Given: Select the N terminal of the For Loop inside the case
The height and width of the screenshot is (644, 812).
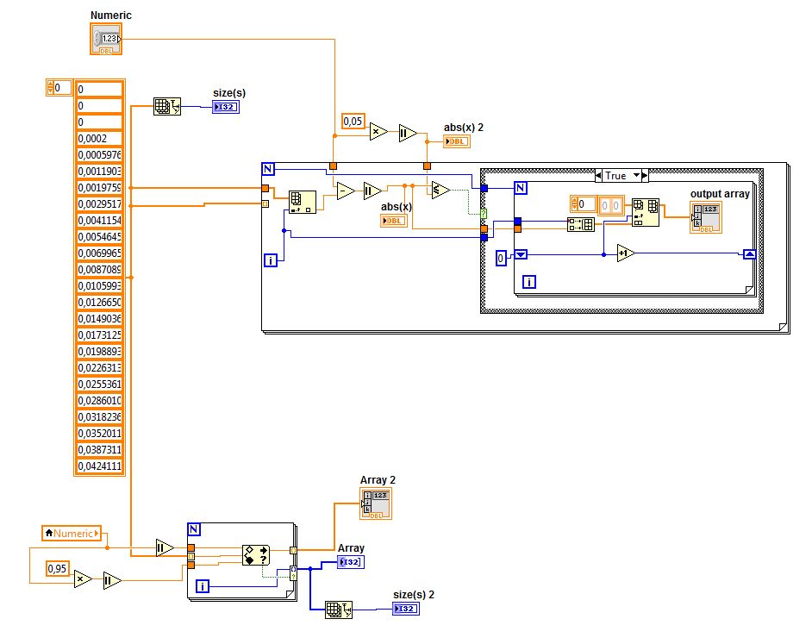Looking at the screenshot, I should click(521, 188).
